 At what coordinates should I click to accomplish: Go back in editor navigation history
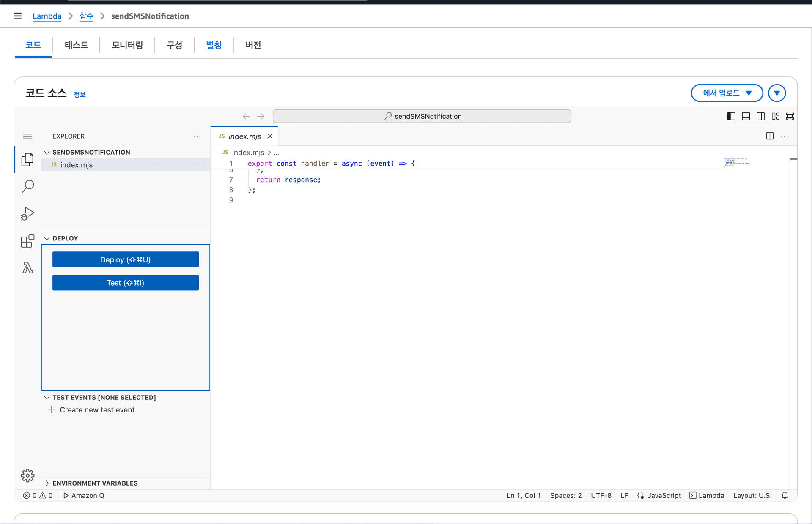(246, 116)
